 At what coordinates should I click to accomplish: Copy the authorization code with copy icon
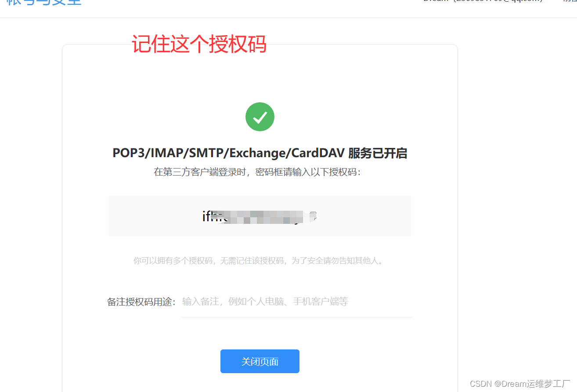(313, 216)
